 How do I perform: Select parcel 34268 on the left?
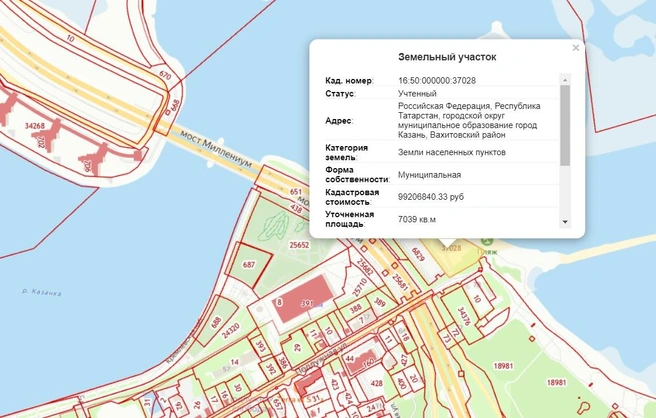(x=35, y=126)
